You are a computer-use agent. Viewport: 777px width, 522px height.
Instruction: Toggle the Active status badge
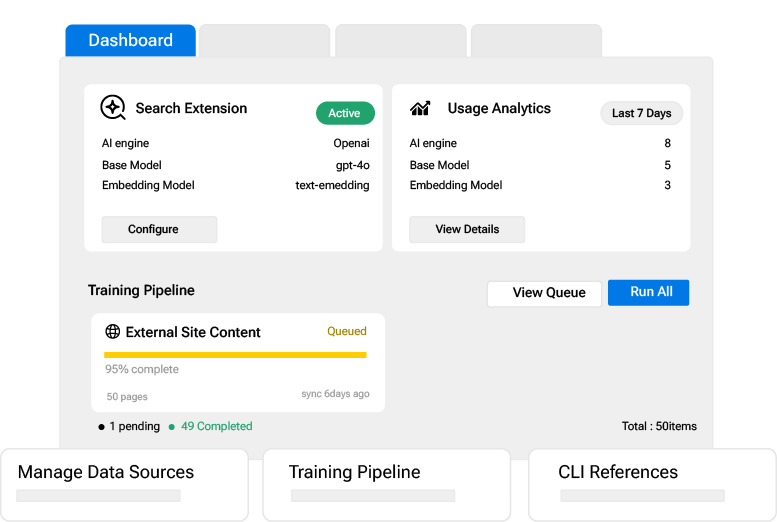coord(345,113)
